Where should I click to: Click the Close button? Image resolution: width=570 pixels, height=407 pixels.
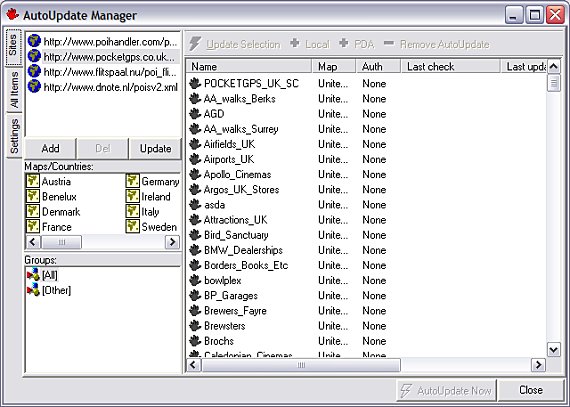[531, 390]
